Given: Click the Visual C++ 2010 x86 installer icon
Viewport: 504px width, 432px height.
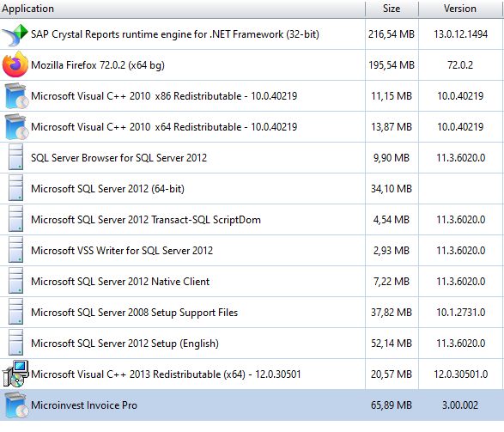Looking at the screenshot, I should coord(15,96).
